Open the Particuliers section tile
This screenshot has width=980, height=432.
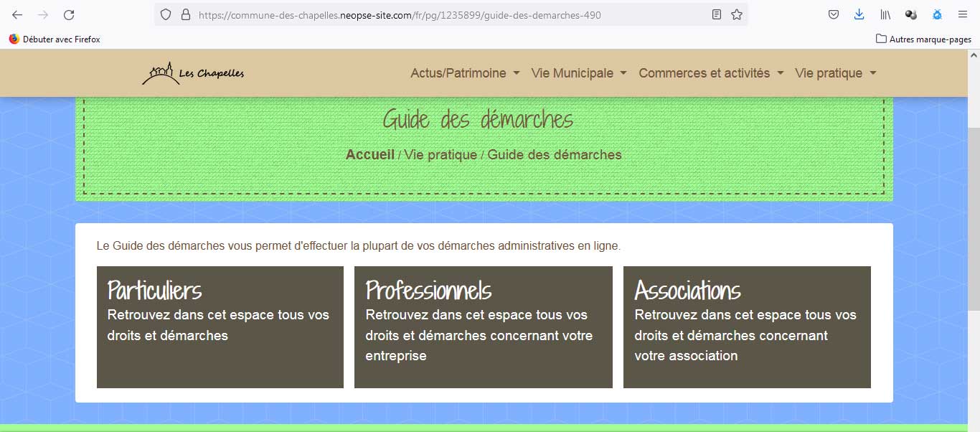pos(220,327)
